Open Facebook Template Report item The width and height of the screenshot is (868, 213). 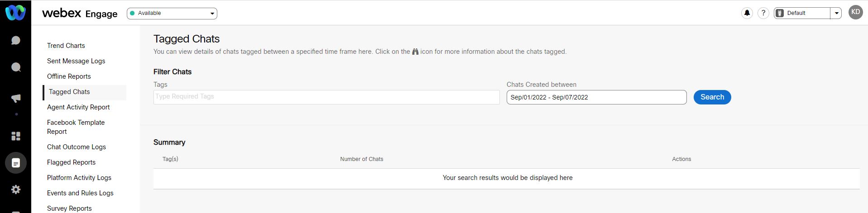76,127
